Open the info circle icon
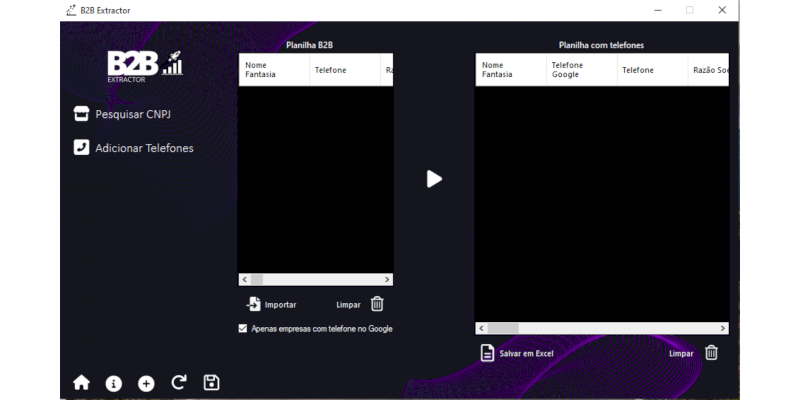Image resolution: width=800 pixels, height=400 pixels. [113, 384]
